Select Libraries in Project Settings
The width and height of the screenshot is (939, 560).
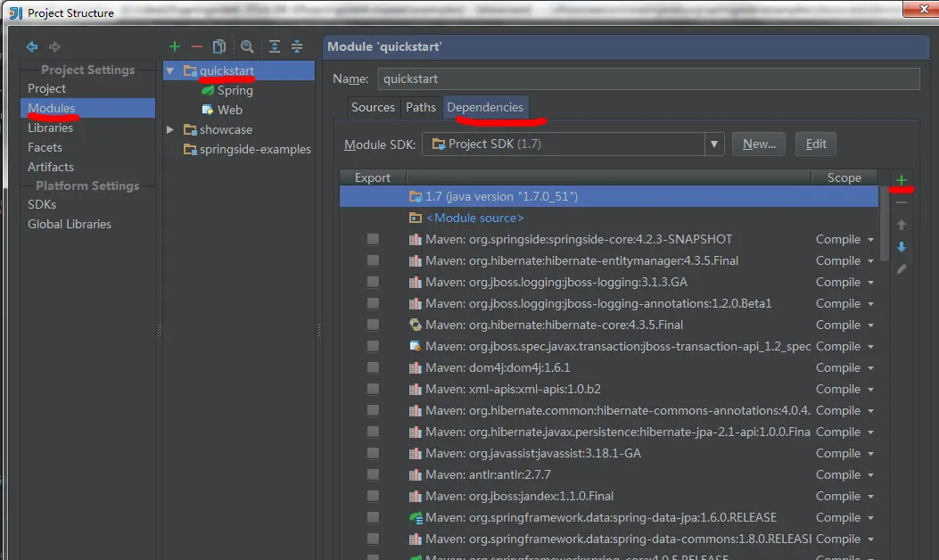click(50, 128)
